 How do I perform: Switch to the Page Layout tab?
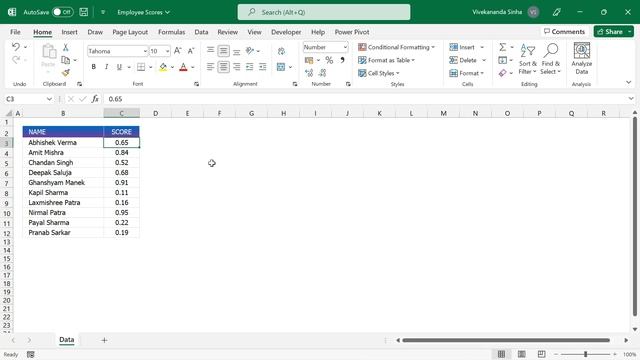(x=130, y=32)
